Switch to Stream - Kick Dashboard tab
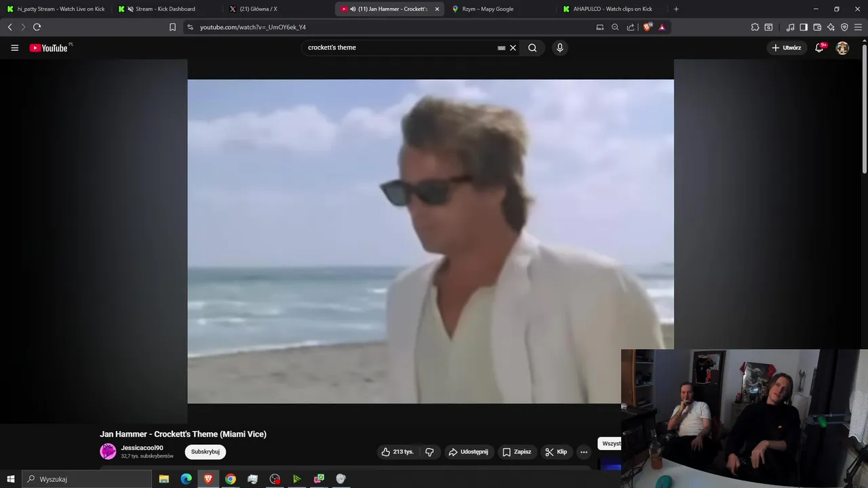This screenshot has height=488, width=868. (166, 9)
